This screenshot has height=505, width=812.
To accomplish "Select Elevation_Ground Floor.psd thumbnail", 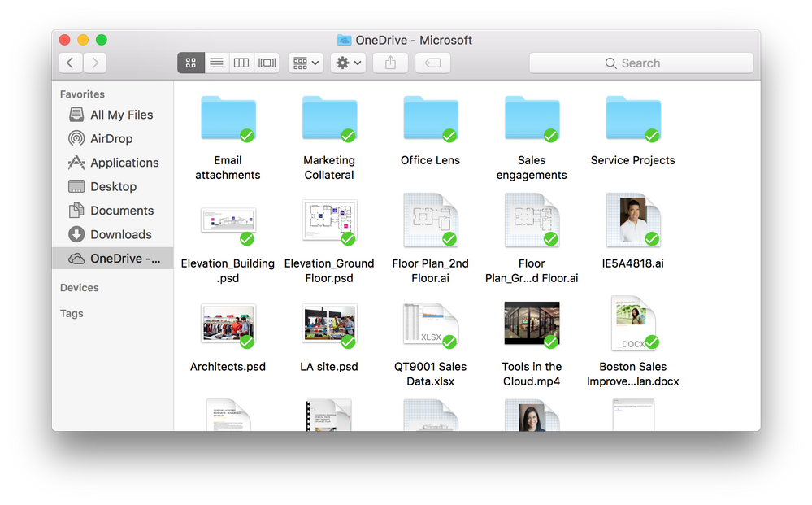I will (x=329, y=222).
